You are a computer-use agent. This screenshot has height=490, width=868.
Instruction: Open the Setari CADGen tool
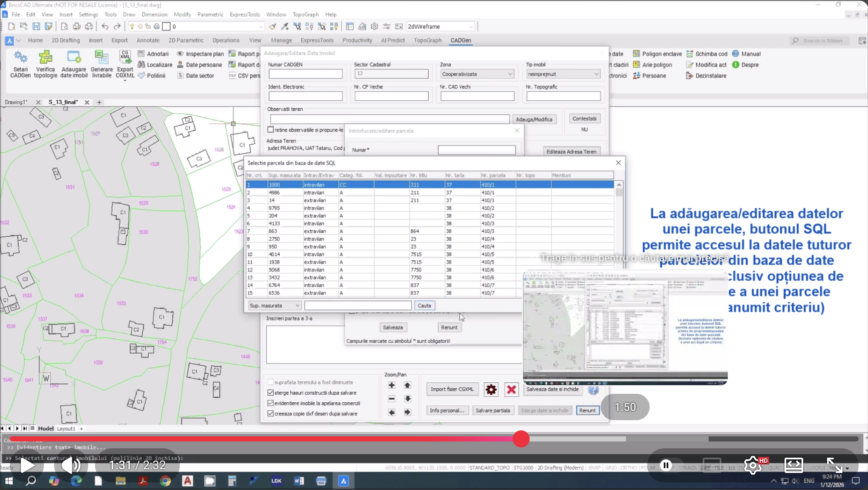(20, 64)
